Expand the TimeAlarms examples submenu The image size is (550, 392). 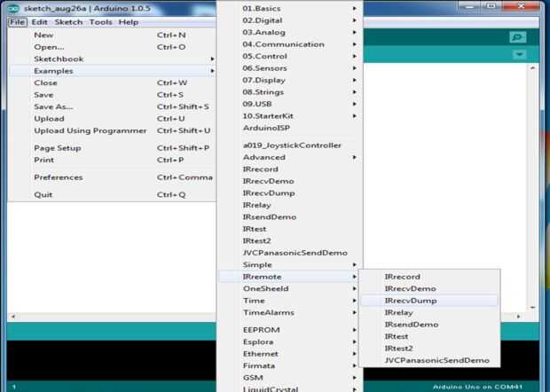point(290,312)
